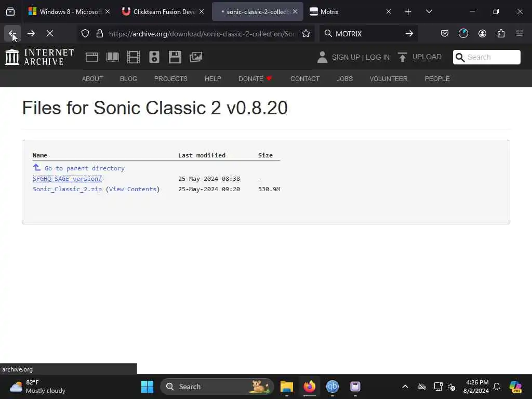The height and width of the screenshot is (399, 532).
Task: Open the Internet Archive texts icon
Action: coord(113,57)
